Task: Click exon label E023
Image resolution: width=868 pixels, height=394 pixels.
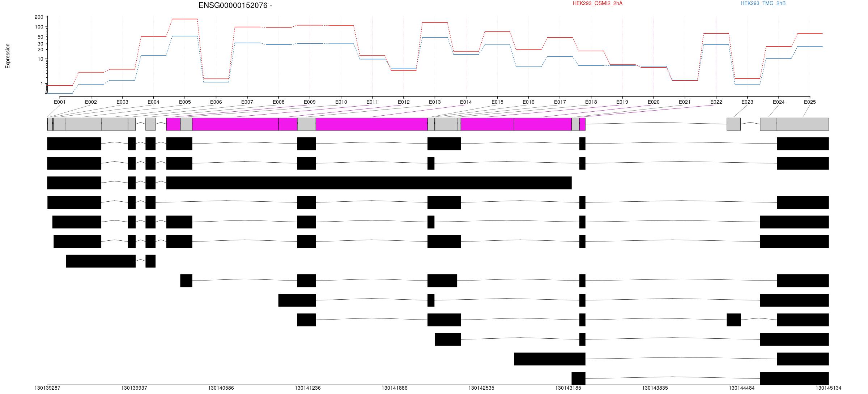Action: click(x=747, y=102)
